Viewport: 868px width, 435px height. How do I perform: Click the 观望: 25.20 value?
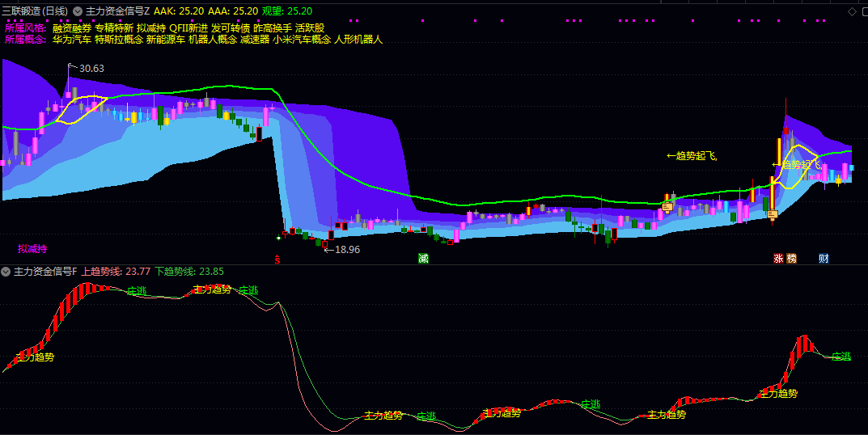286,11
